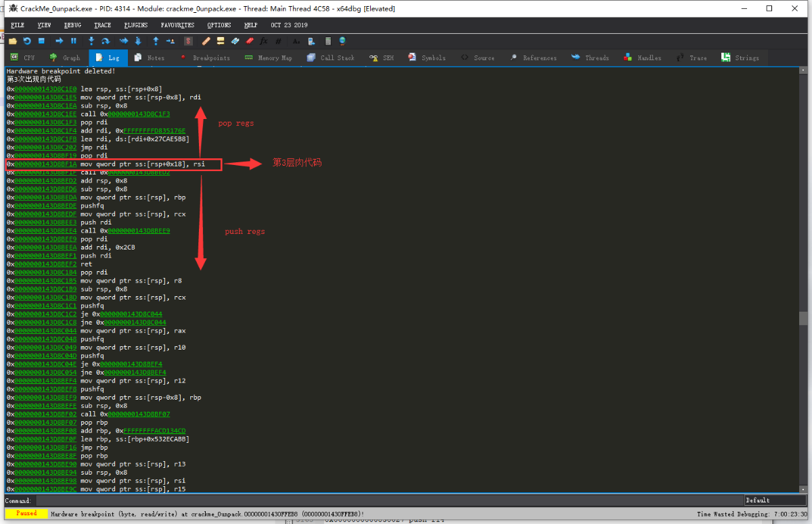Viewport: 812px width, 524px height.
Task: Click the Close/stop debugging square icon
Action: 42,41
